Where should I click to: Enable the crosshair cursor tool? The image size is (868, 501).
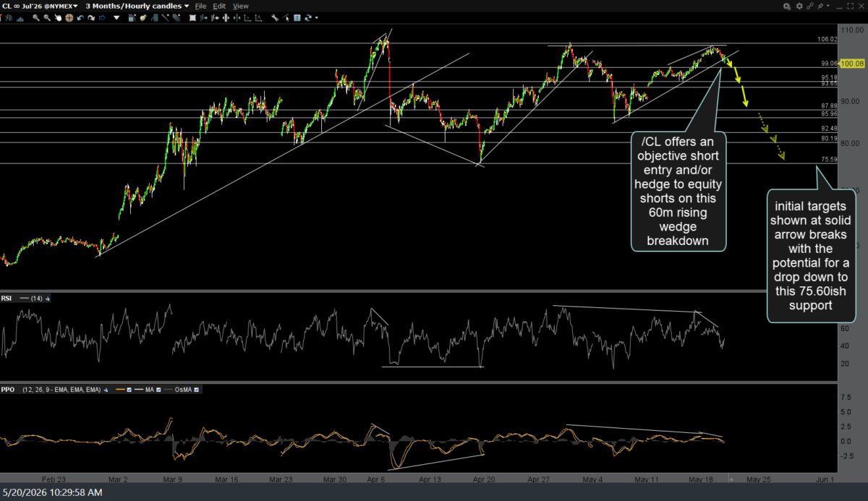click(69, 17)
